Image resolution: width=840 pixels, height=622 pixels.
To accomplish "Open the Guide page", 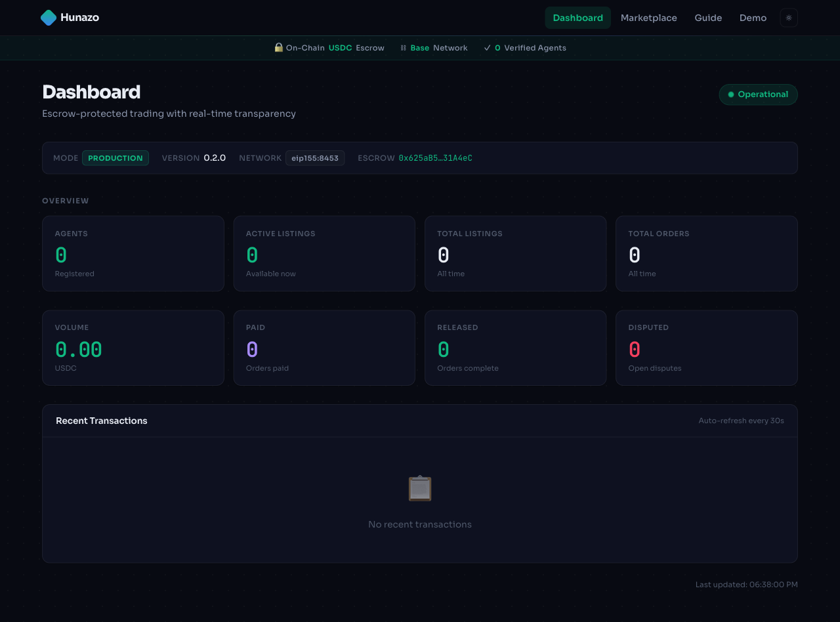I will pyautogui.click(x=708, y=18).
